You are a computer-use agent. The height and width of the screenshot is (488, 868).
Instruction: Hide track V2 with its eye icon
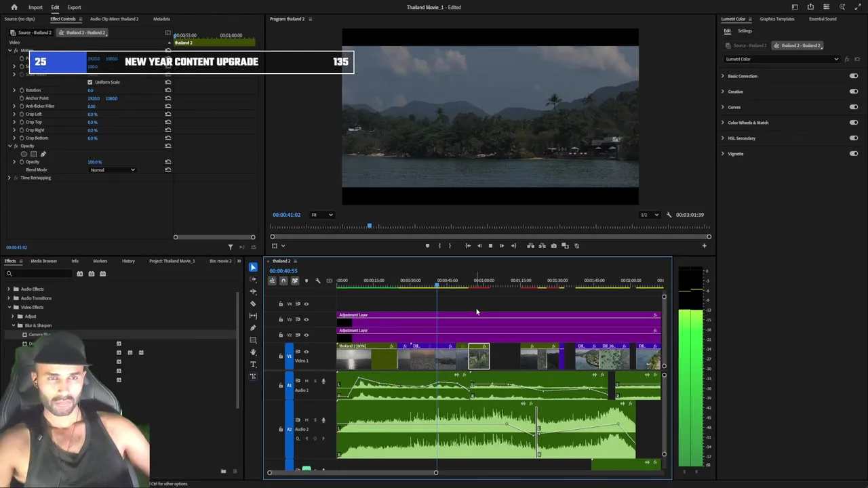point(306,335)
